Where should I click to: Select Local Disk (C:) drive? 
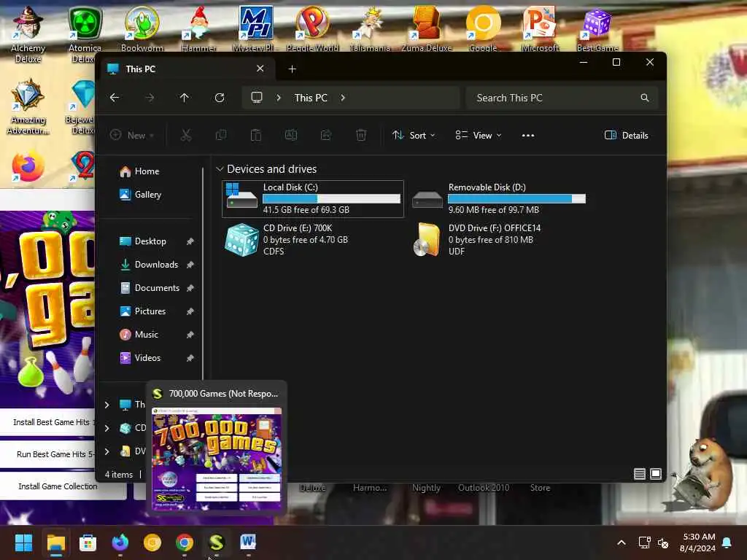(313, 198)
